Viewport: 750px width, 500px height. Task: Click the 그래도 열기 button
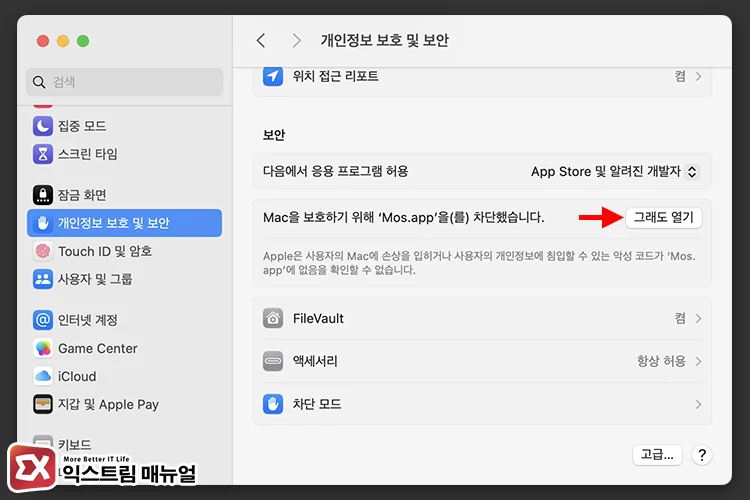tap(663, 218)
